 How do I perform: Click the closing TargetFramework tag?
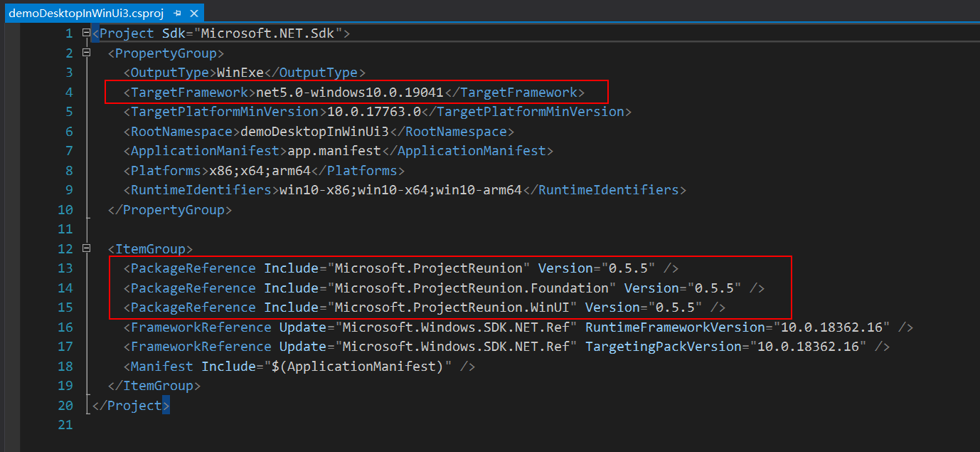514,92
